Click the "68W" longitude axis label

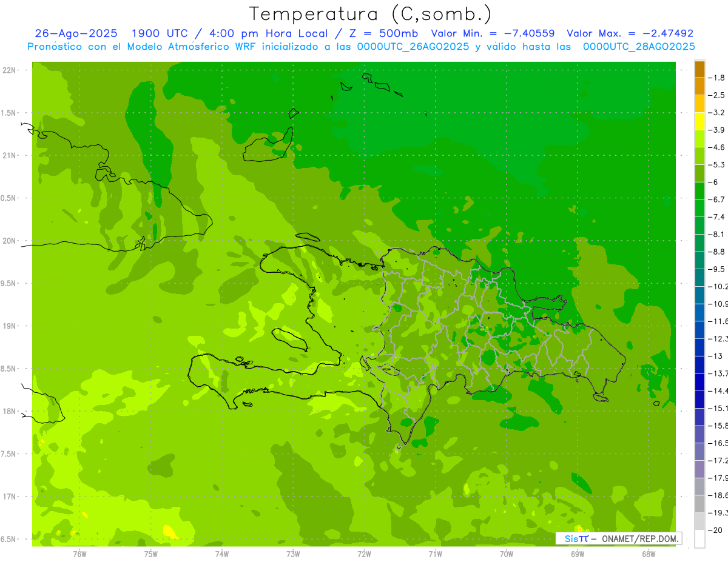[649, 554]
